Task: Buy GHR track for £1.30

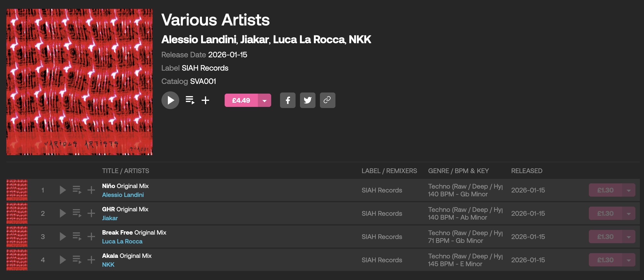Action: click(x=605, y=214)
